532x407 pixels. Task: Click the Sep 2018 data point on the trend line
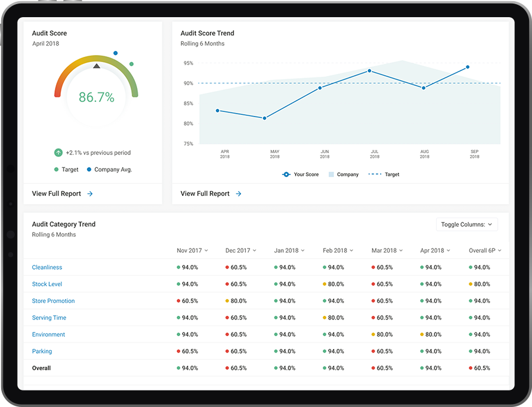click(x=468, y=67)
